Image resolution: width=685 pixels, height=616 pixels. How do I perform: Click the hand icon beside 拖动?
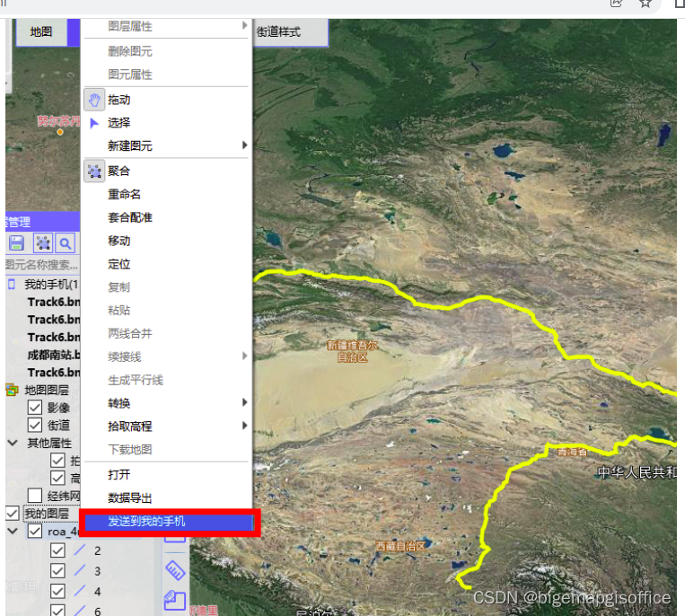[x=94, y=100]
